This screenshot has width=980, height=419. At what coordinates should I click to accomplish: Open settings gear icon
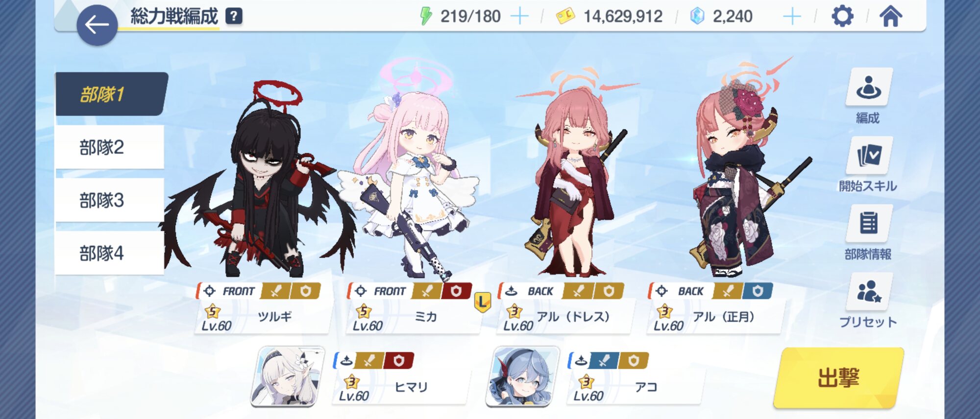coord(842,16)
